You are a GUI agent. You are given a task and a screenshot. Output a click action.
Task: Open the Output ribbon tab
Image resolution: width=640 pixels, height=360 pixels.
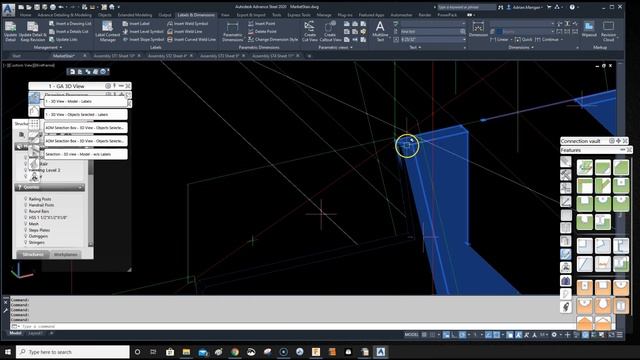pos(165,15)
